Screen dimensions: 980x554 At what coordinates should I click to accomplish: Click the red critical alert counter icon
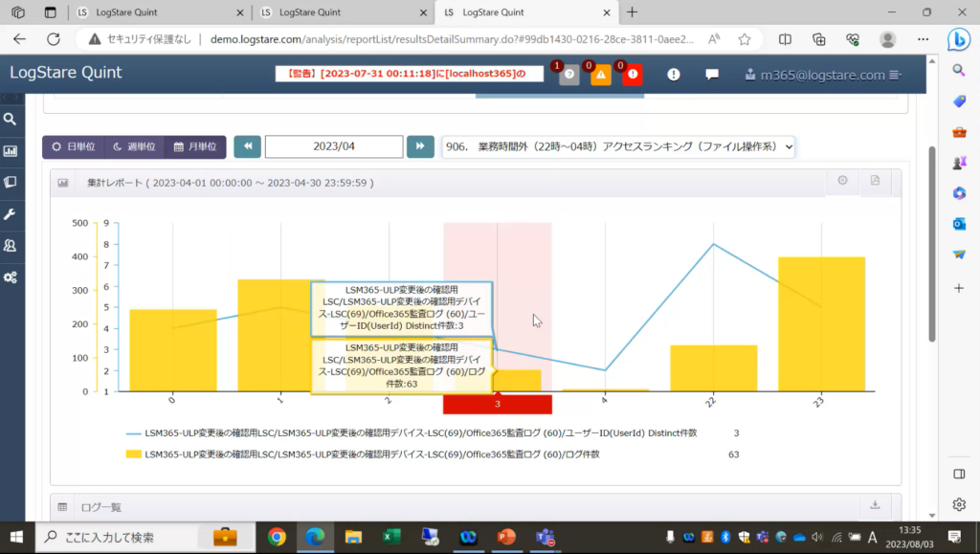coord(633,75)
